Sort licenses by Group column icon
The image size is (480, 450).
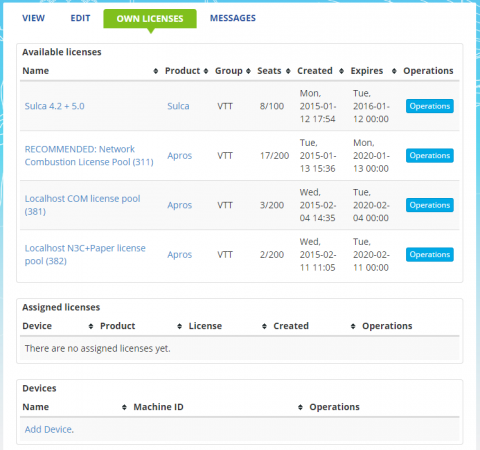[248, 71]
